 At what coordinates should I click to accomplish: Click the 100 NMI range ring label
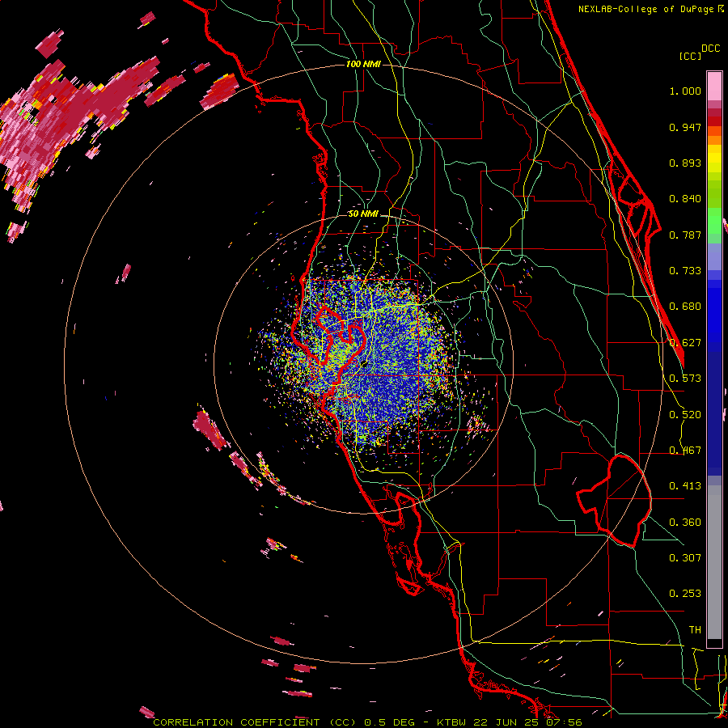[x=363, y=64]
